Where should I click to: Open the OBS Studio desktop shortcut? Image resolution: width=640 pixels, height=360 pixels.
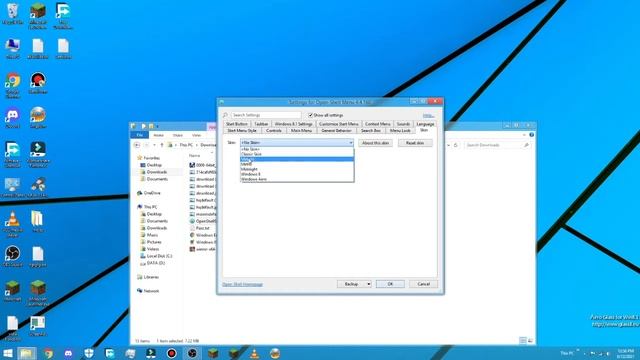tap(12, 256)
